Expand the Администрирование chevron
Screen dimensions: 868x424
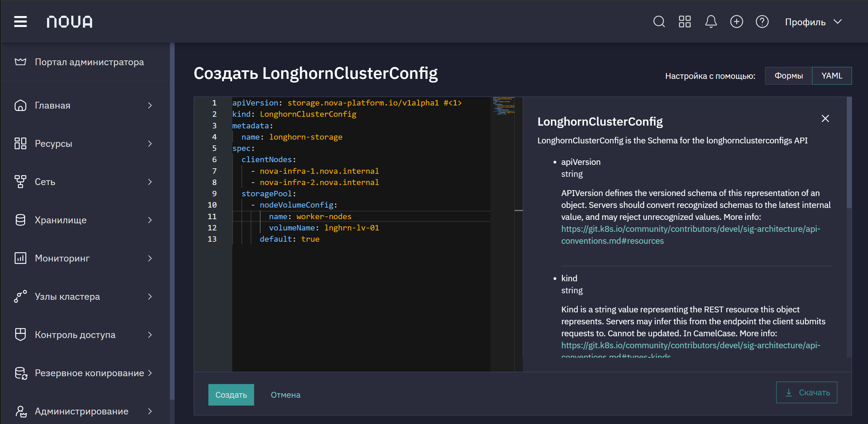[x=150, y=411]
